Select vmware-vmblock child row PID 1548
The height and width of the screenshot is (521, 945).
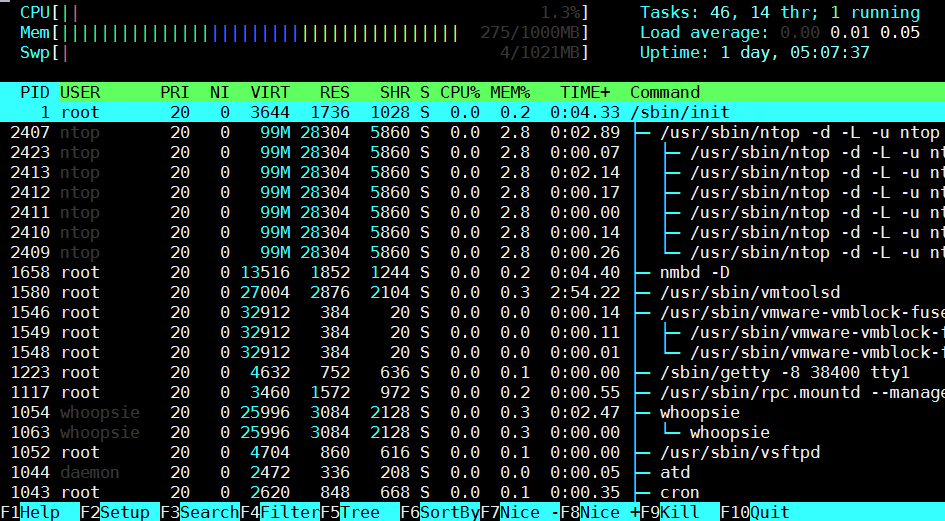click(472, 352)
